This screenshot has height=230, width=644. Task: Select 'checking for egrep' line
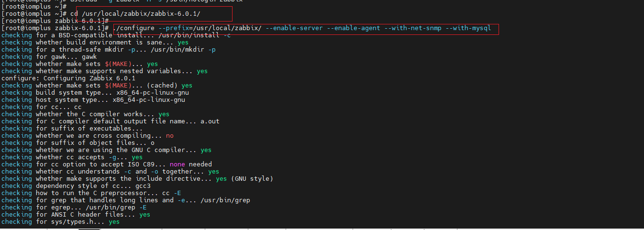coord(74,208)
